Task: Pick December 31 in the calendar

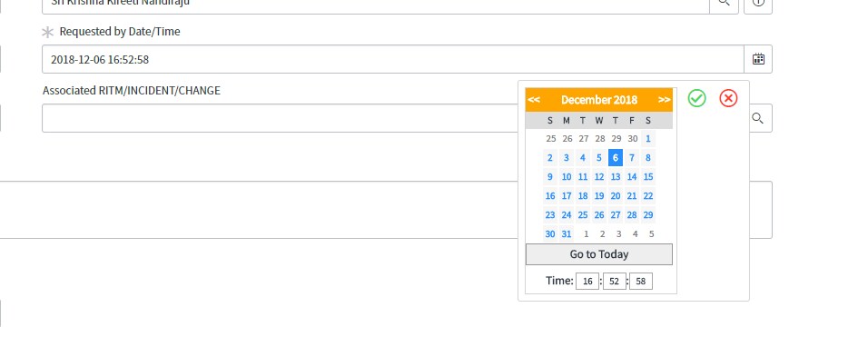Action: coord(567,234)
